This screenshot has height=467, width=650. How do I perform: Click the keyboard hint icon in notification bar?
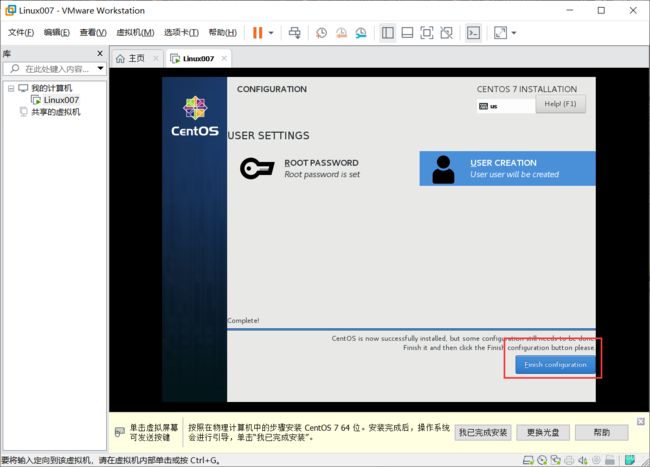pos(119,432)
